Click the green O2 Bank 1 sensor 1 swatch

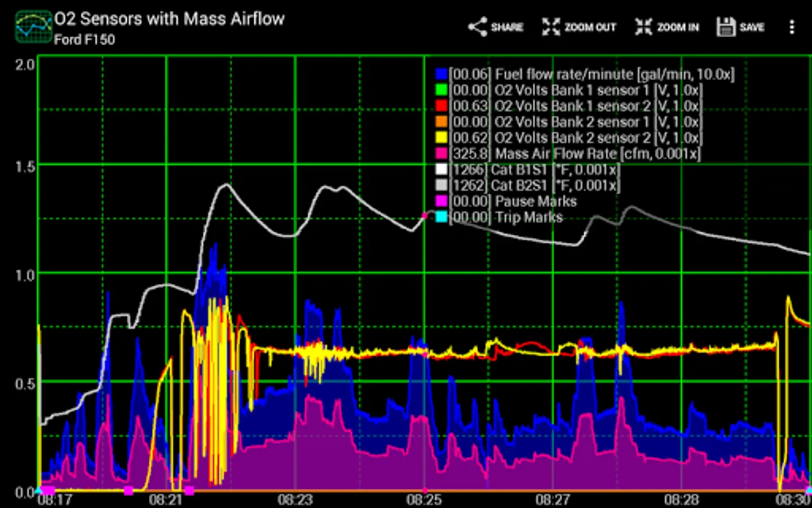coord(442,90)
